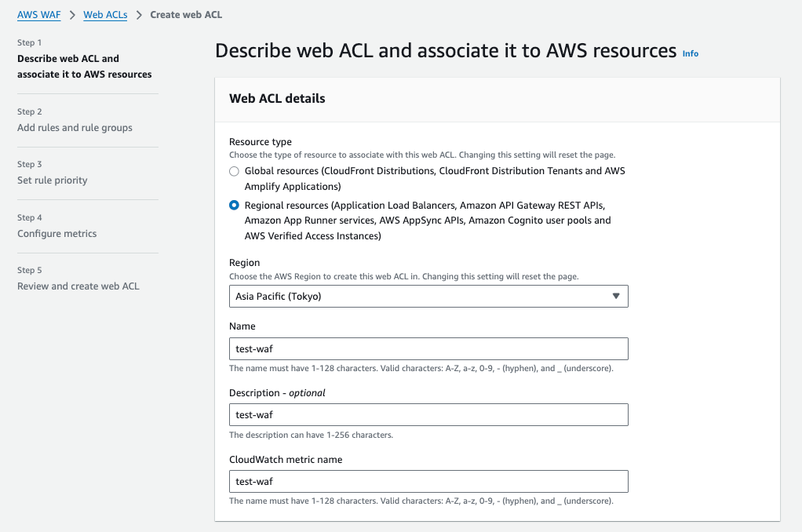
Task: Open the Info link beside page title
Action: pyautogui.click(x=691, y=53)
